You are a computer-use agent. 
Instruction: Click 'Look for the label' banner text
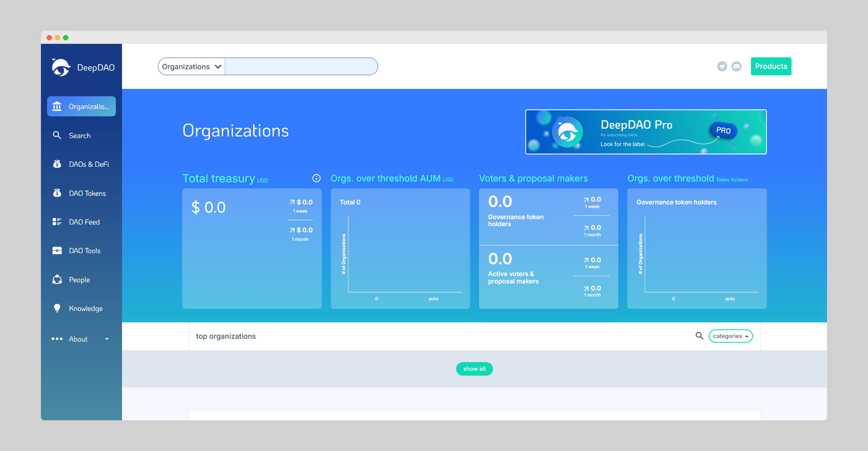click(622, 144)
